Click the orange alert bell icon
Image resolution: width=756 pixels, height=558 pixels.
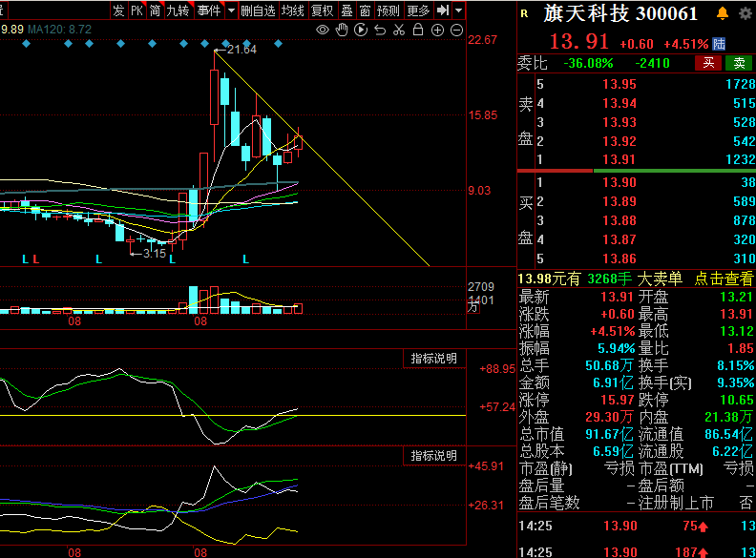723,13
